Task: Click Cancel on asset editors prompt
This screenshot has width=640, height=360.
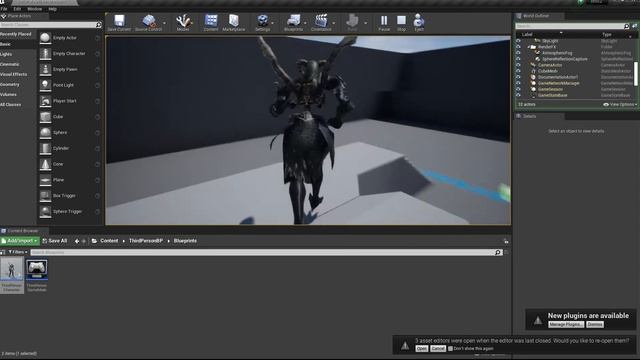Action: (438, 349)
